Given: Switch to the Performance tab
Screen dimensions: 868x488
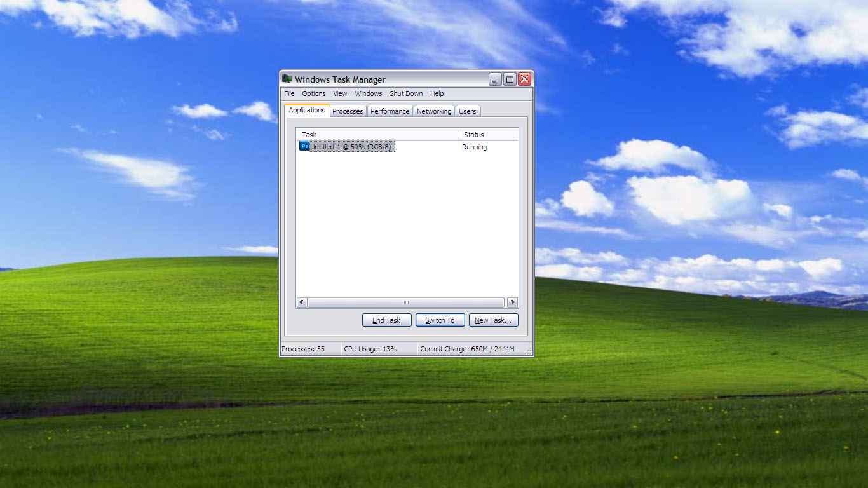Looking at the screenshot, I should tap(390, 111).
